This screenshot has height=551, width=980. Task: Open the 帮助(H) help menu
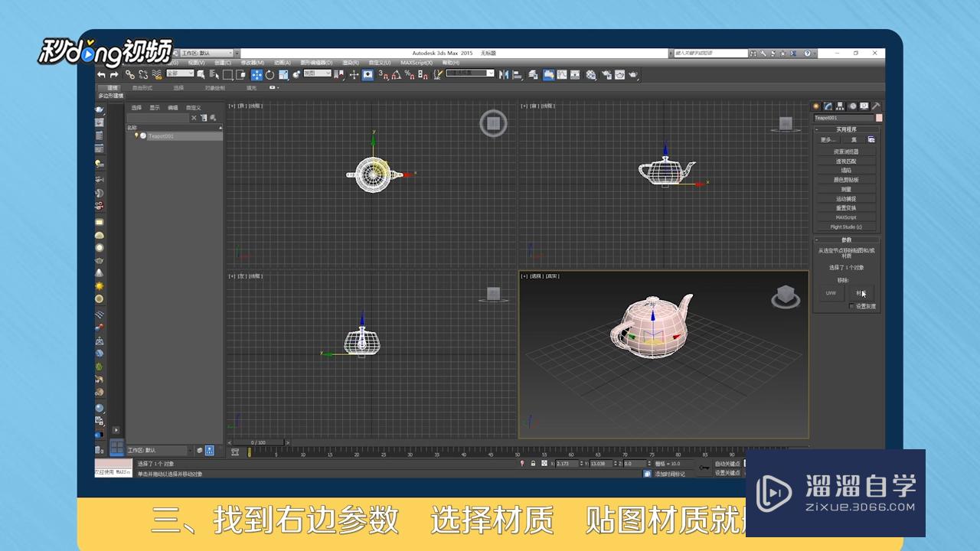pyautogui.click(x=450, y=63)
